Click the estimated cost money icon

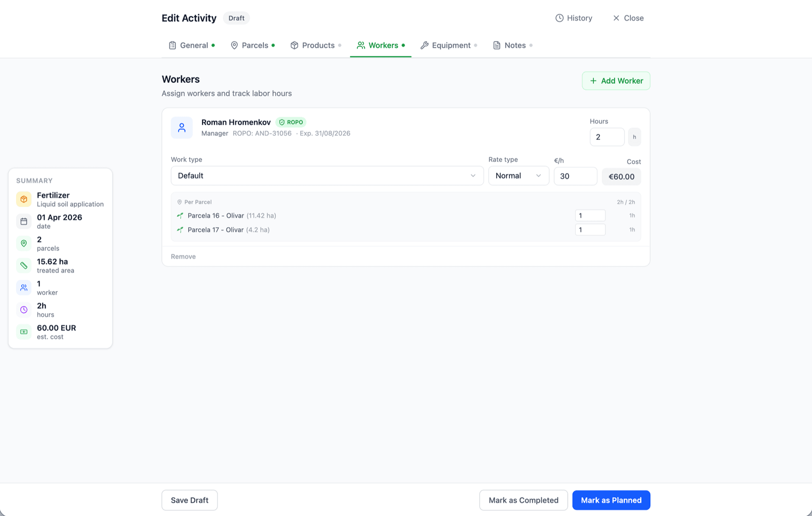(24, 332)
